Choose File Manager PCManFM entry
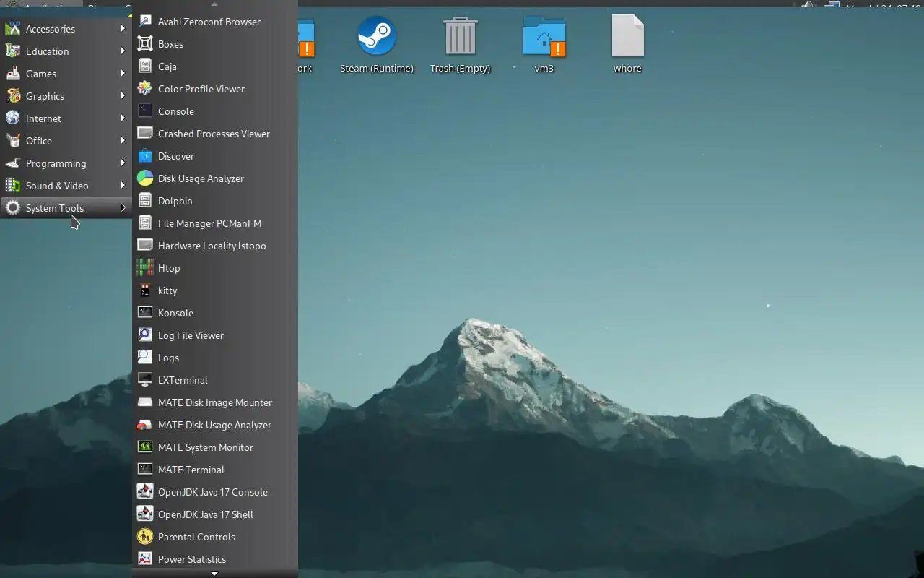 [215, 223]
